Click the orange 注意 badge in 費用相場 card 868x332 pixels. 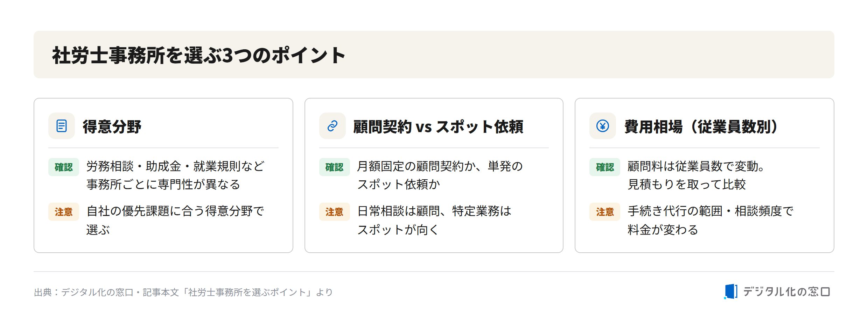[605, 212]
